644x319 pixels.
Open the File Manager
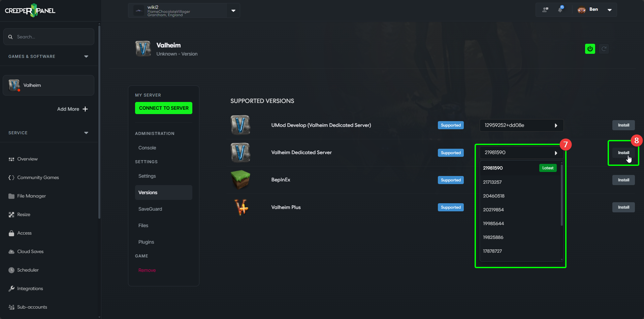(x=31, y=196)
